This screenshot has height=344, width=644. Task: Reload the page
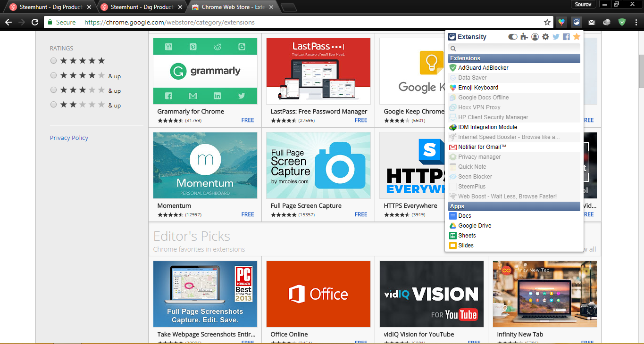point(35,22)
